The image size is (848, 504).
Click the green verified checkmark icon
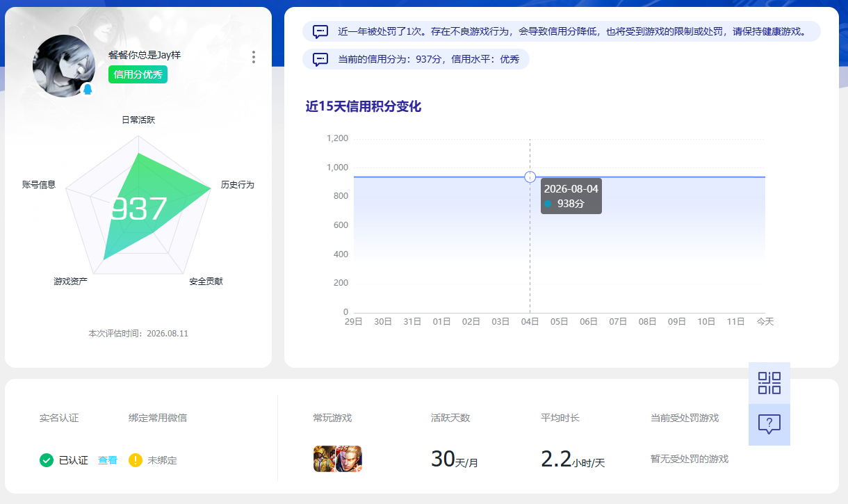(x=47, y=460)
